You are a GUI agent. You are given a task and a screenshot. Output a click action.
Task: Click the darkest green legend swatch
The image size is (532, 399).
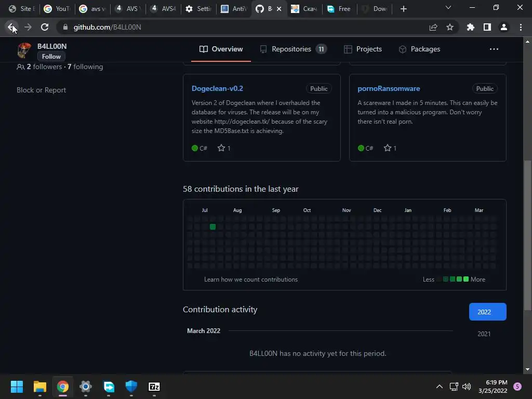click(446, 279)
